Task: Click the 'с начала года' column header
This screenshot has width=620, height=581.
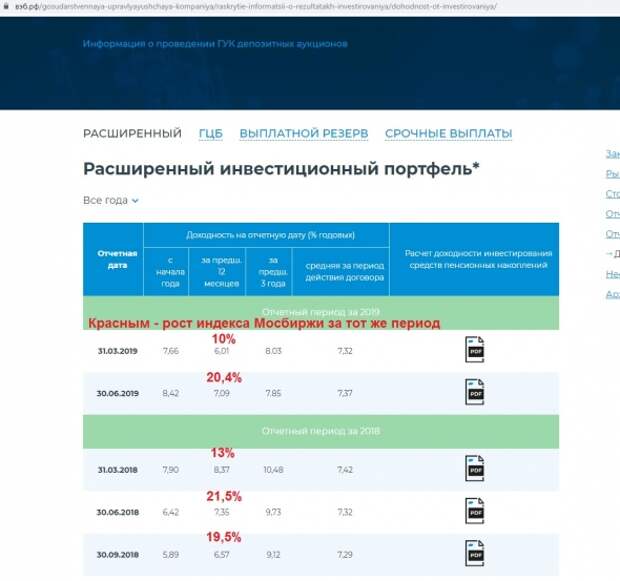Action: tap(166, 272)
